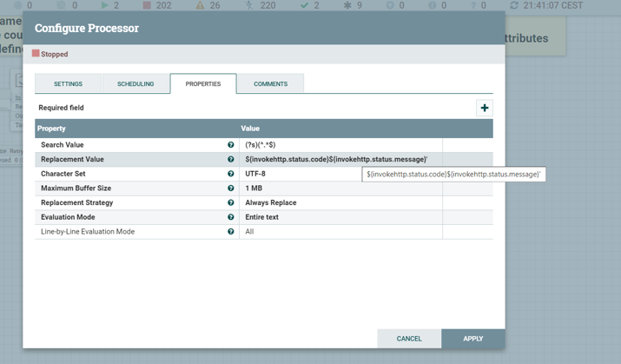Screen dimensions: 621x364
Task: Switch to the Scheduling tab
Action: pos(135,84)
